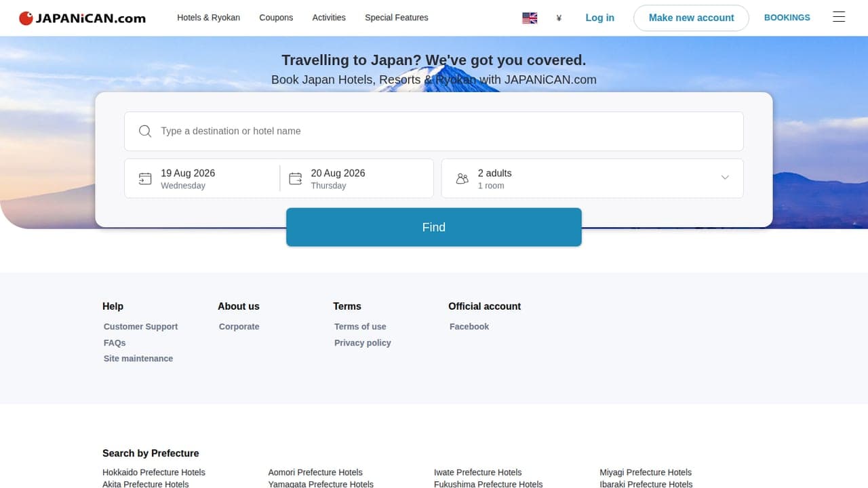This screenshot has height=488, width=868.
Task: Read the Terms of use
Action: [x=360, y=327]
